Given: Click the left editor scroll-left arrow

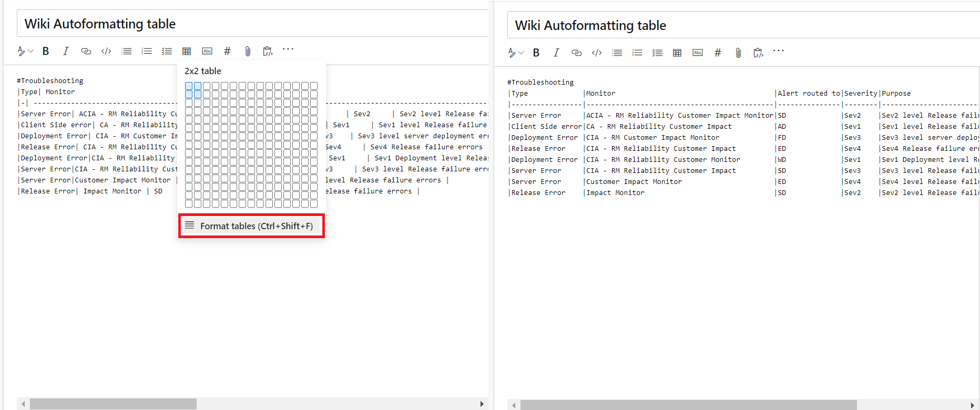Looking at the screenshot, I should pos(23,404).
